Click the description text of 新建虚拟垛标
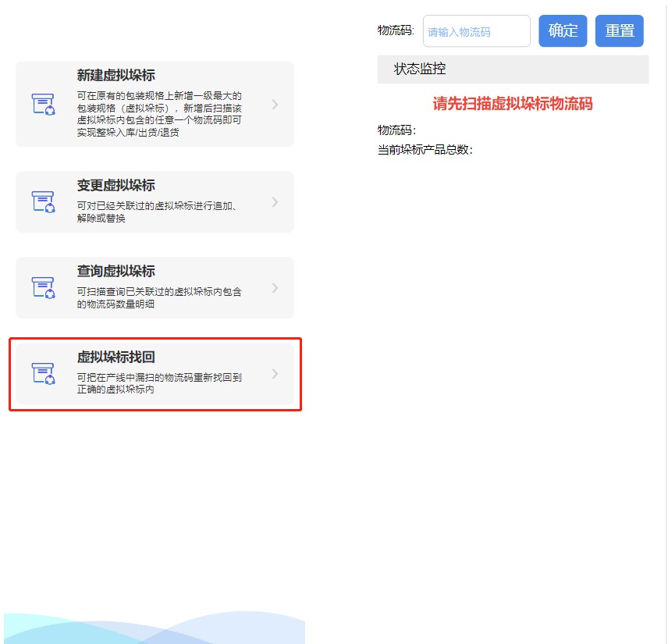The image size is (668, 644). coord(159,114)
